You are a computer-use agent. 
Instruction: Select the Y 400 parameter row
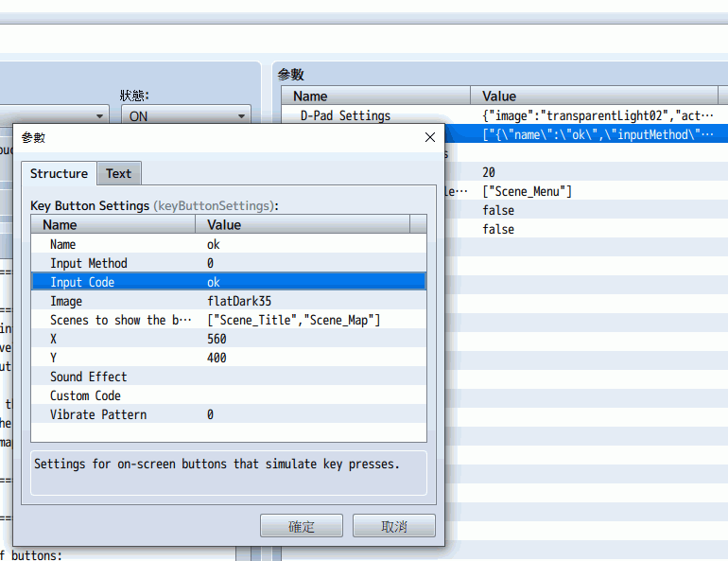pyautogui.click(x=229, y=358)
